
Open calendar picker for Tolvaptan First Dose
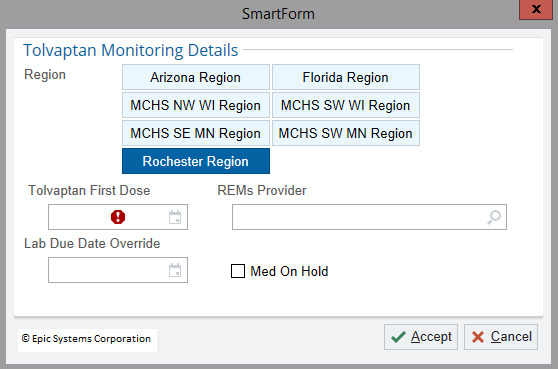pos(175,217)
